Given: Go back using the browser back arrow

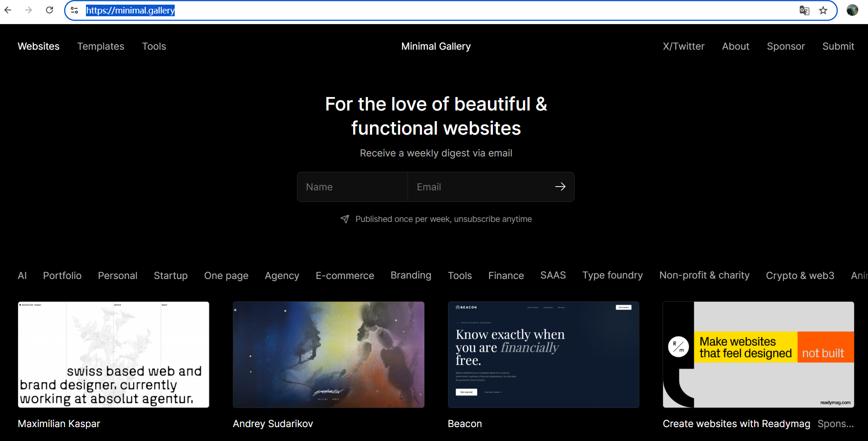Looking at the screenshot, I should coord(8,10).
